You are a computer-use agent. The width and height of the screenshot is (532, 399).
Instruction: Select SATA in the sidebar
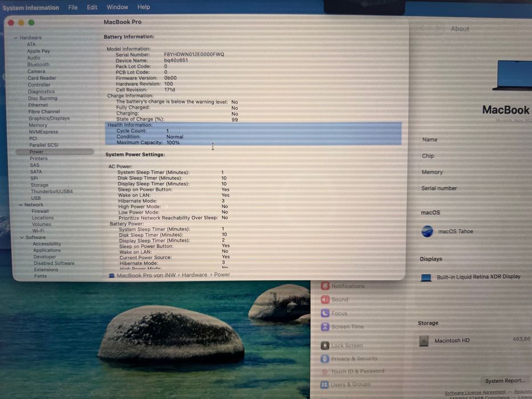(36, 172)
